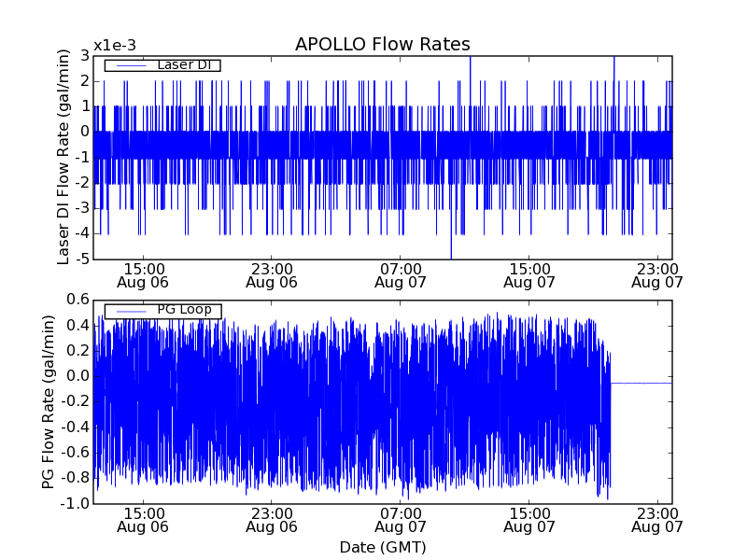Click '23:00 Aug 06' tick under Laser DI plot
The image size is (747, 560).
click(272, 275)
